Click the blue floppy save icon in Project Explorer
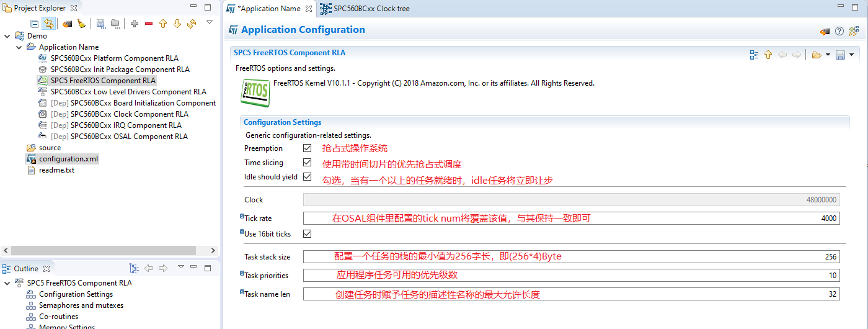868x329 pixels. click(x=100, y=24)
